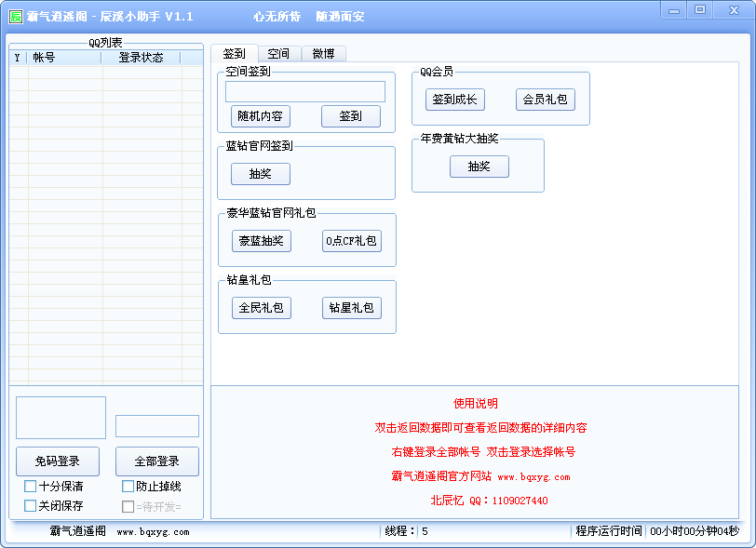Switch to the 签到 tab
756x548 pixels.
tap(235, 54)
